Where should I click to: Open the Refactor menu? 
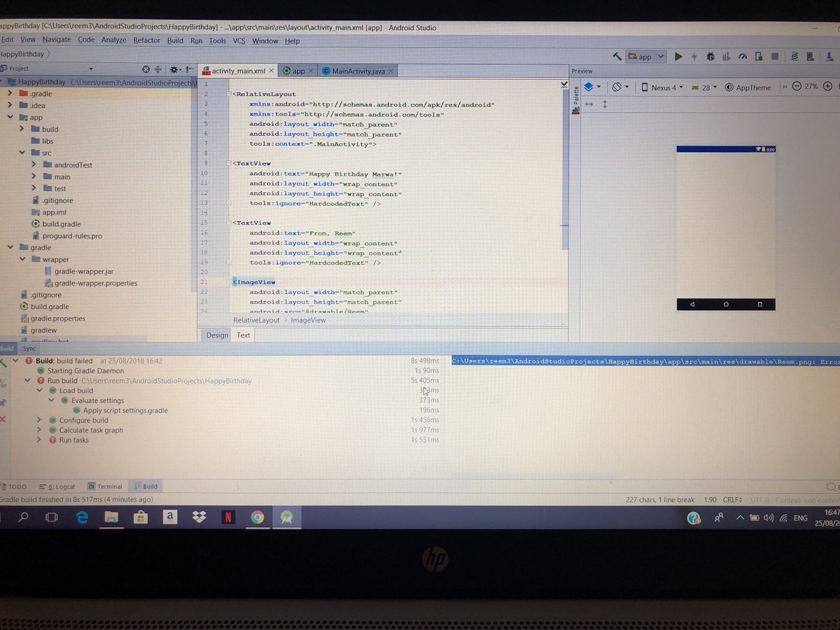pos(146,40)
